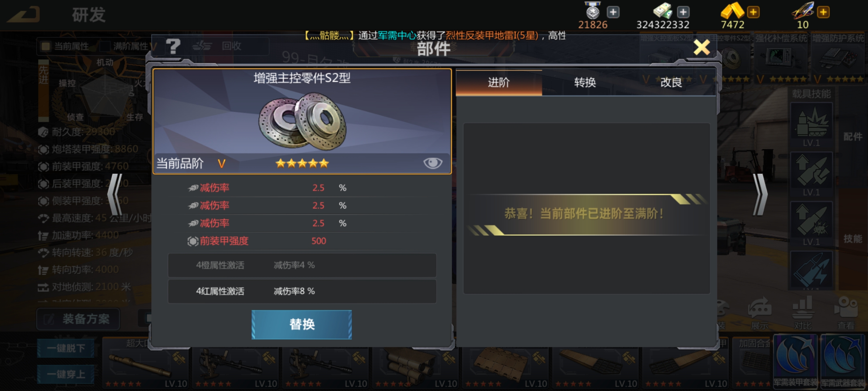Switch to the 转换 tab
868x391 pixels.
click(585, 83)
